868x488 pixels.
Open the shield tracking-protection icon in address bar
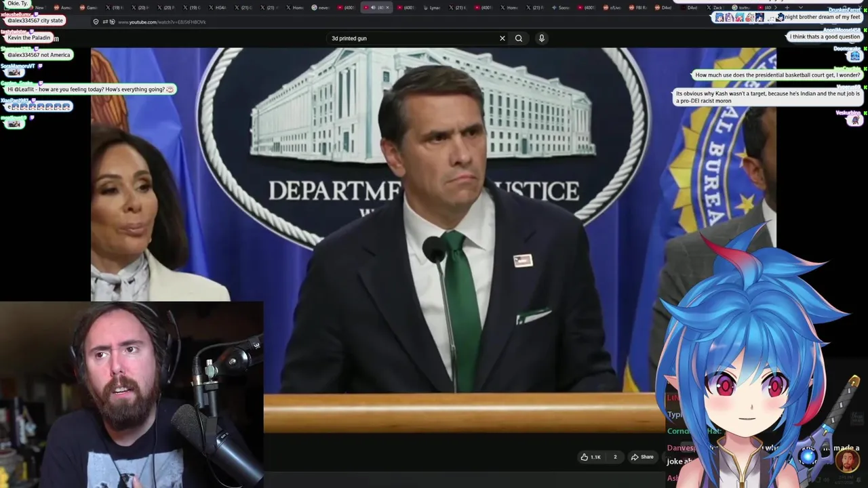(x=96, y=22)
